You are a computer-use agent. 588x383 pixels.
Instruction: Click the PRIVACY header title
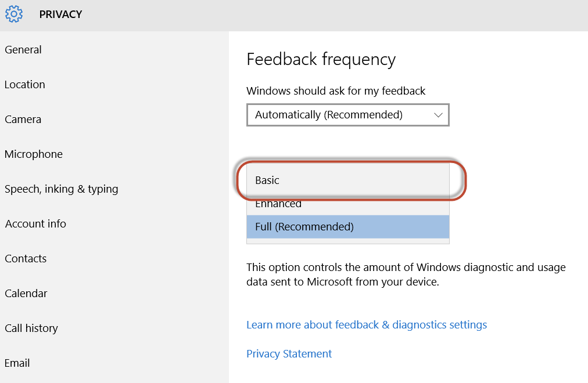(60, 15)
